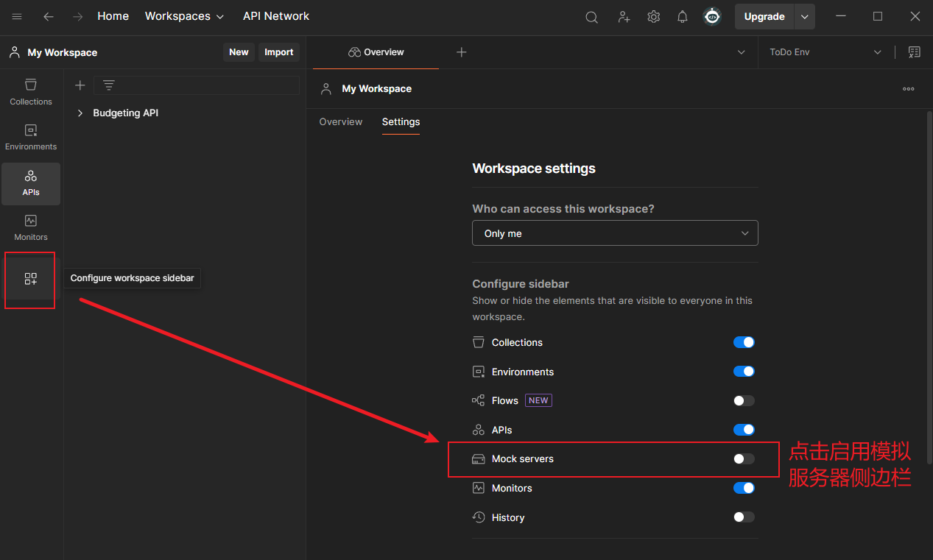Select APIs in the sidebar
Viewport: 933px width, 560px height.
(31, 183)
